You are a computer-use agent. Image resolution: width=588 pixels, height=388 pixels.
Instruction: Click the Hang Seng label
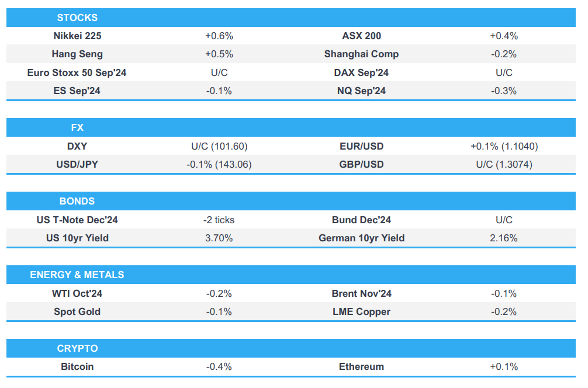click(77, 54)
